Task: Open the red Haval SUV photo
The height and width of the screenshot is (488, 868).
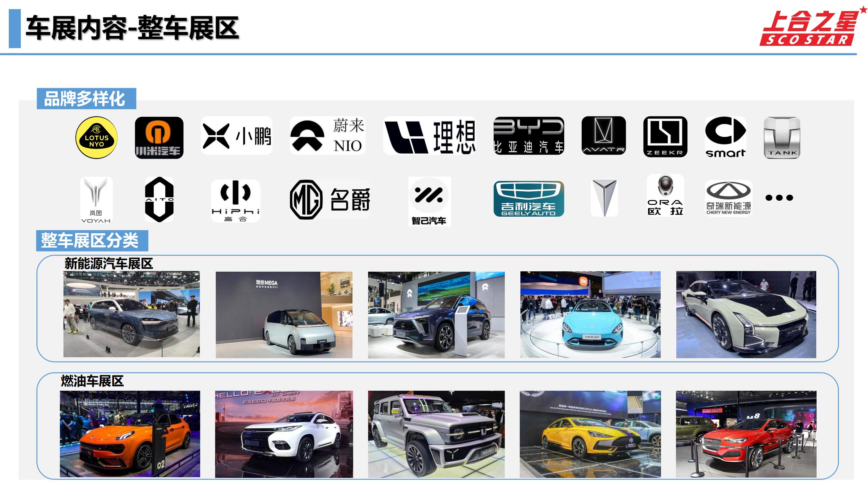Action: tap(746, 434)
